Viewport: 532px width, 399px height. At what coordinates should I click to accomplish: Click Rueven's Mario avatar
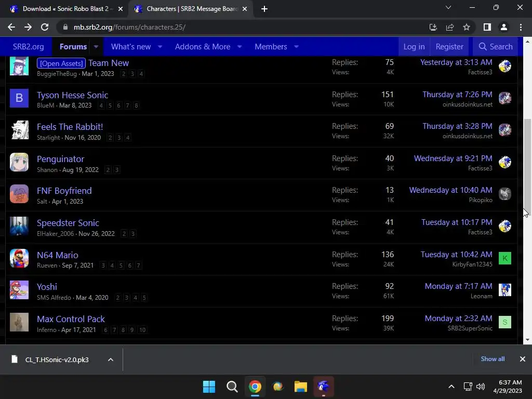pos(19,258)
